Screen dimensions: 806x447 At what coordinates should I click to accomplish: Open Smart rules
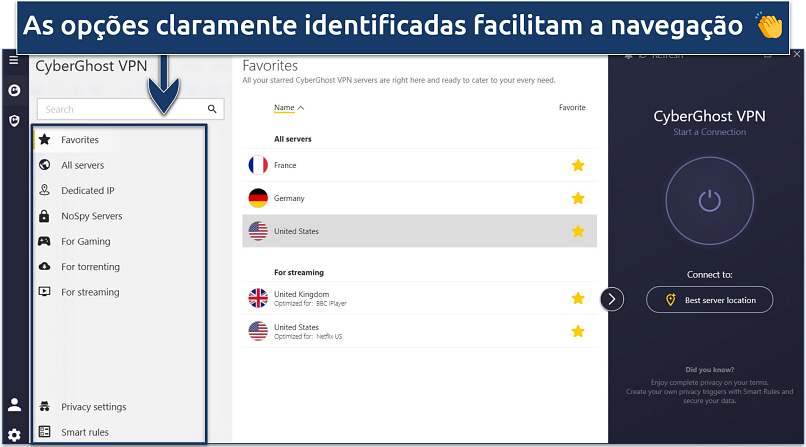(x=84, y=432)
